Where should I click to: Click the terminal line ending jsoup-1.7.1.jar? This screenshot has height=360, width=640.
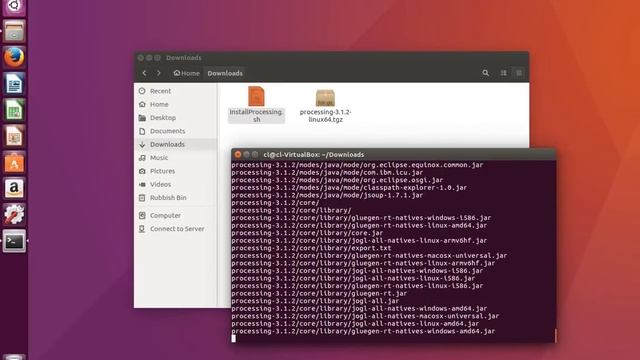point(327,195)
